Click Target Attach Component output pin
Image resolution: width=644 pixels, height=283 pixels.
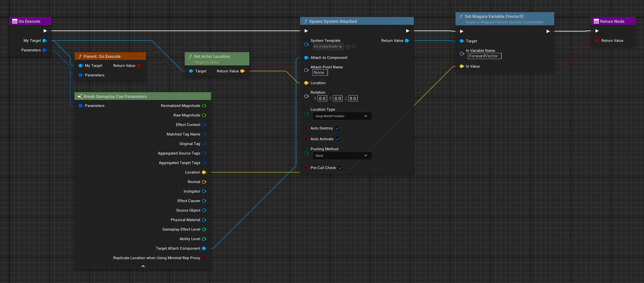[x=204, y=248]
